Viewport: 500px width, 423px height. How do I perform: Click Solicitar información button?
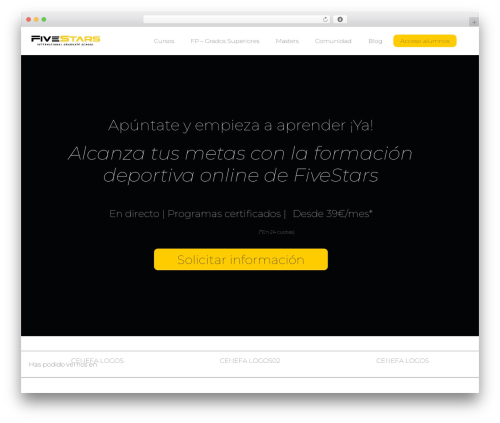point(241,259)
